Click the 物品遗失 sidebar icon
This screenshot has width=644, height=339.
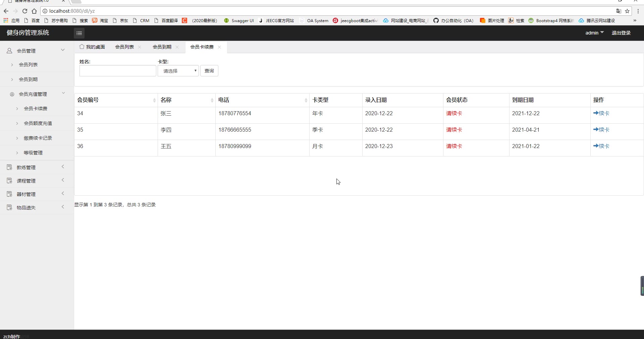(9, 207)
